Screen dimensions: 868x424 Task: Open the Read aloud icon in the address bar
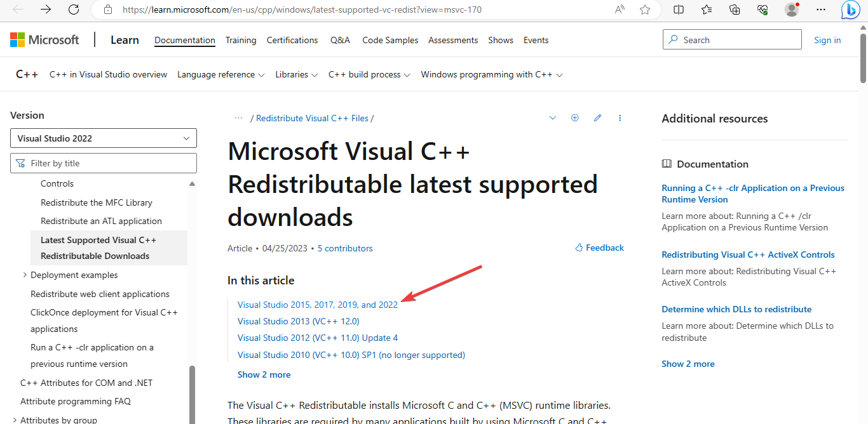[x=620, y=10]
